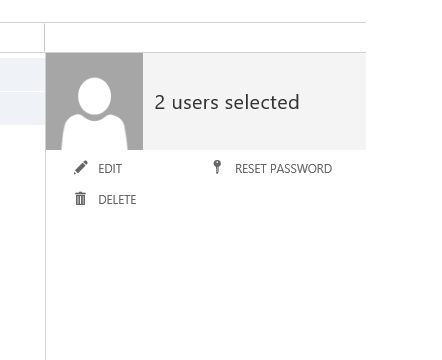This screenshot has height=360, width=442.
Task: Click the gray user avatar placeholder
Action: click(x=94, y=101)
